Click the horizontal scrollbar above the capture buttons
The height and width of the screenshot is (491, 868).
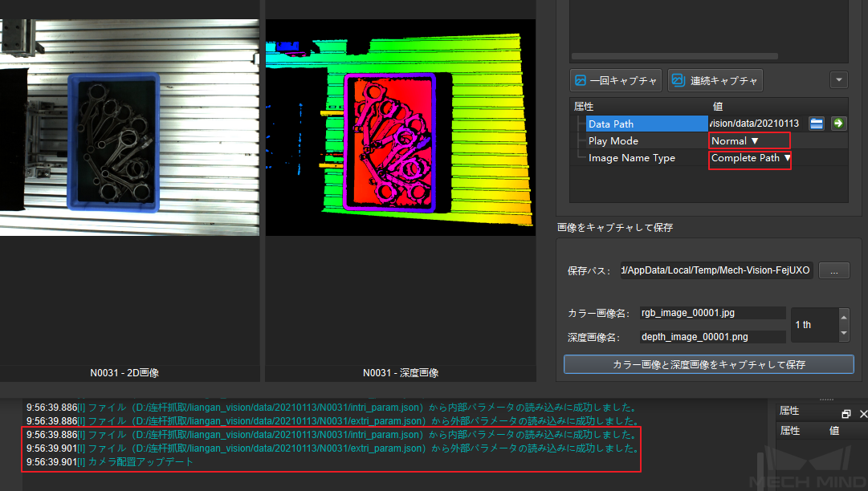pos(674,56)
